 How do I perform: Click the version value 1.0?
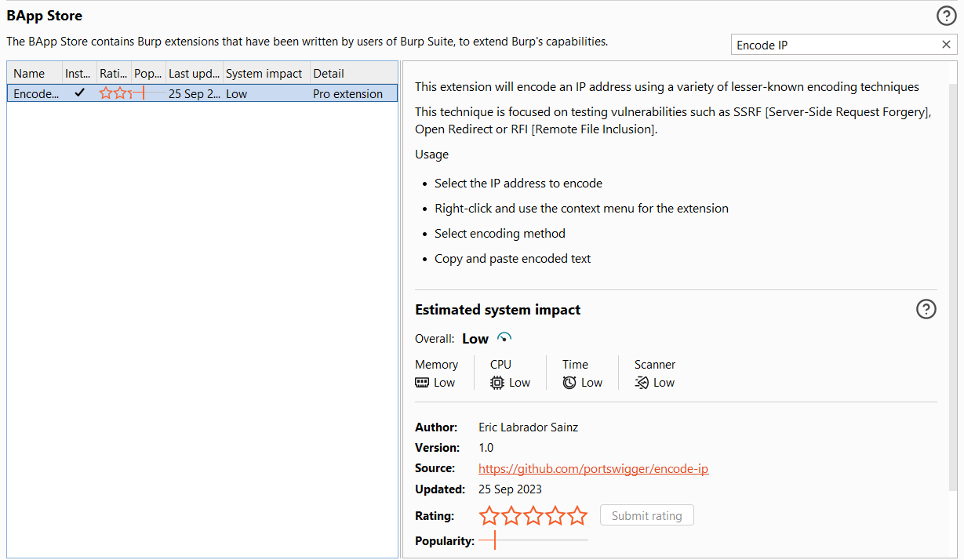[486, 448]
